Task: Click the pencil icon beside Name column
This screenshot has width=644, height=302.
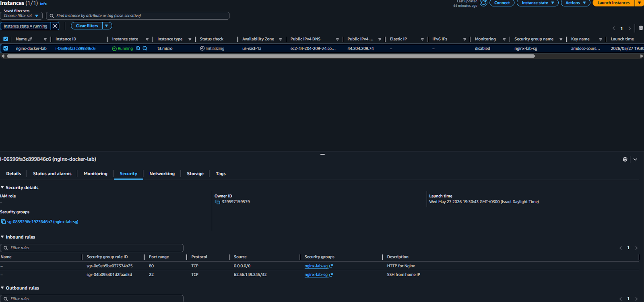Action: click(30, 39)
